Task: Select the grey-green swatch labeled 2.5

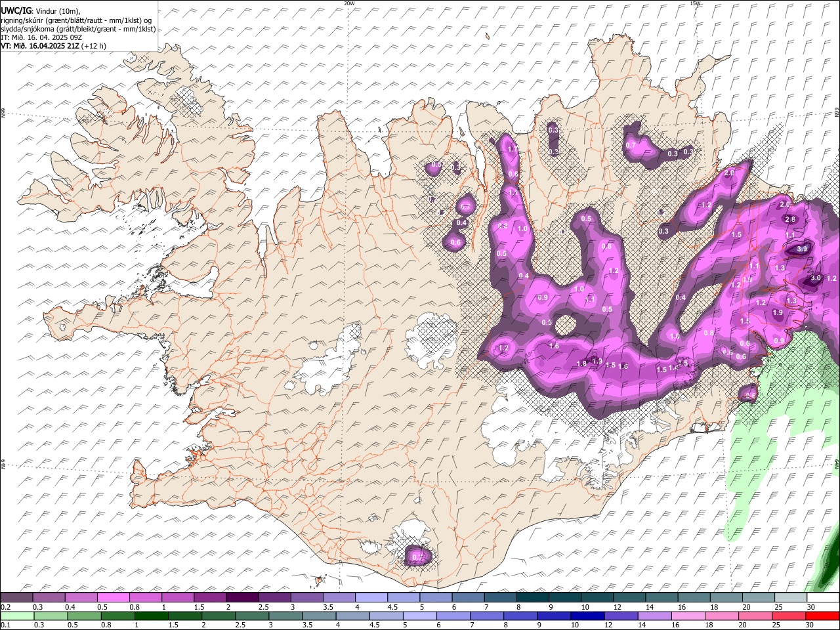Action: point(252,616)
